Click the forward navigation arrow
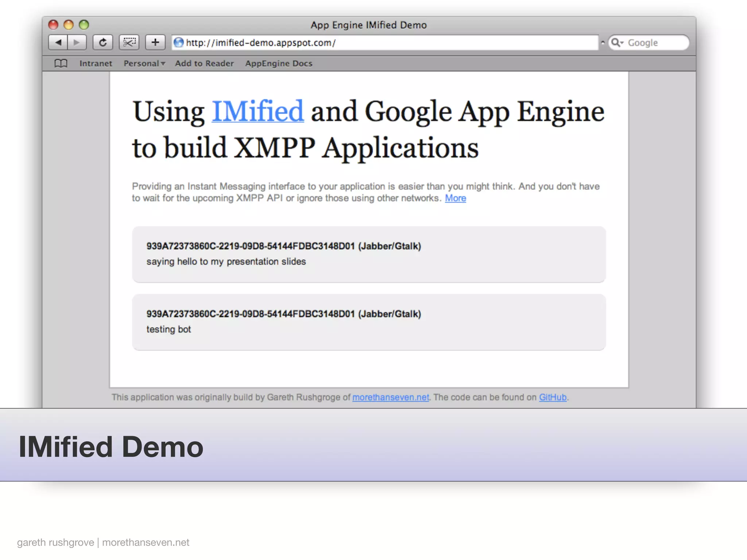Screen dimensions: 747x560 coord(77,43)
